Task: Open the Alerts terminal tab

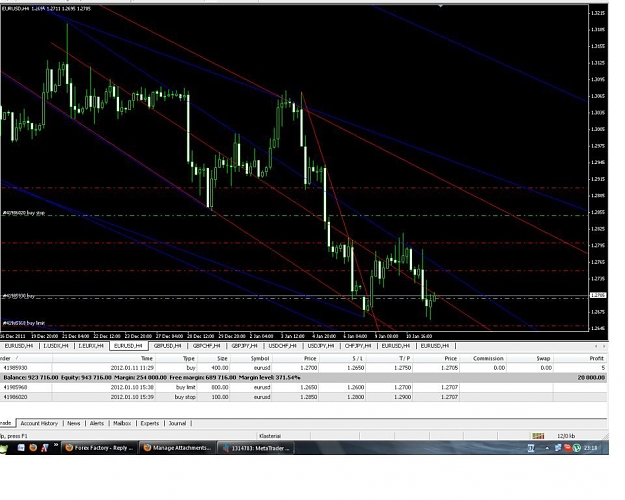Action: coord(97,423)
